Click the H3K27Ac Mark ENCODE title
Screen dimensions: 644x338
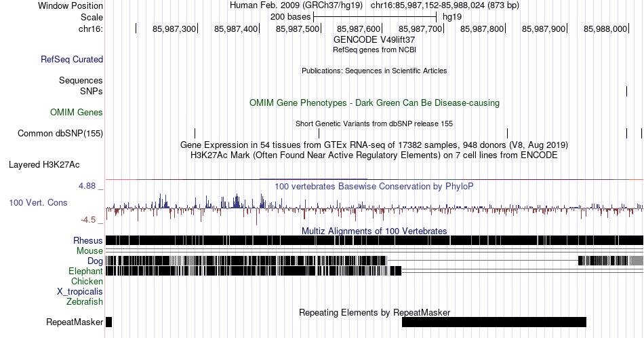click(374, 155)
